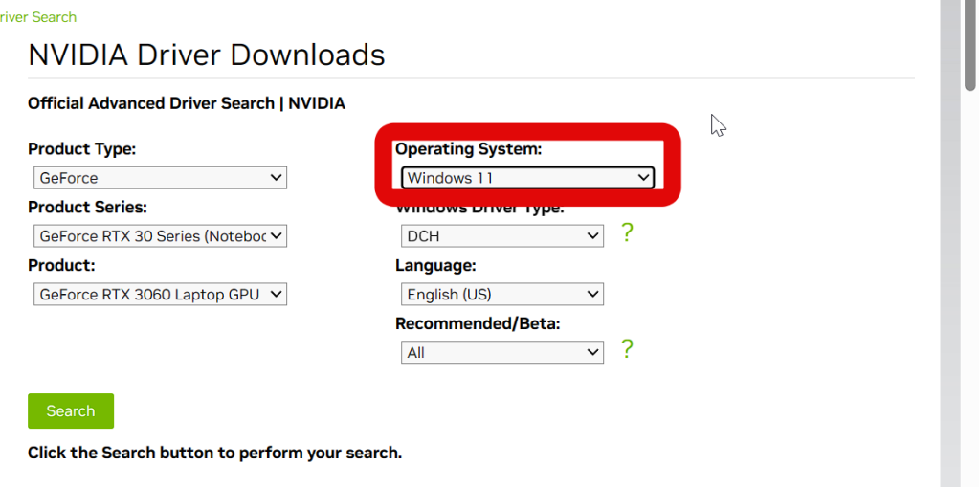Image resolution: width=980 pixels, height=487 pixels.
Task: Expand the Product Series dropdown
Action: pos(159,236)
